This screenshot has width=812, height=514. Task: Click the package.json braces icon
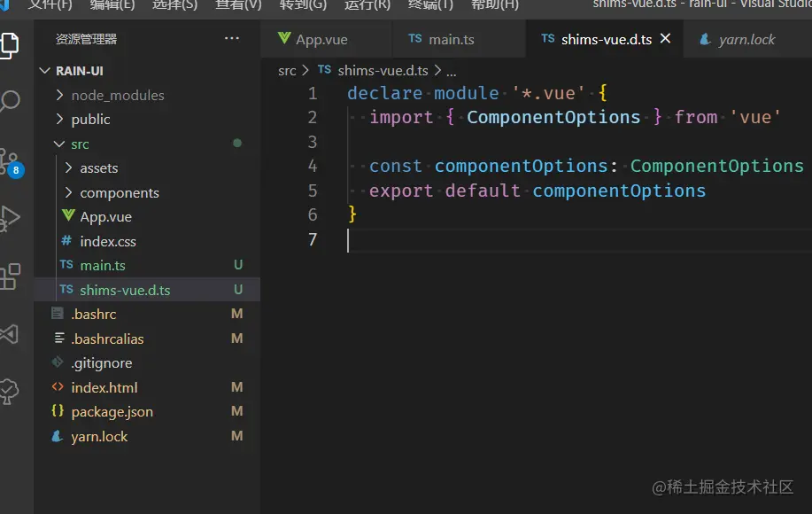tap(58, 412)
